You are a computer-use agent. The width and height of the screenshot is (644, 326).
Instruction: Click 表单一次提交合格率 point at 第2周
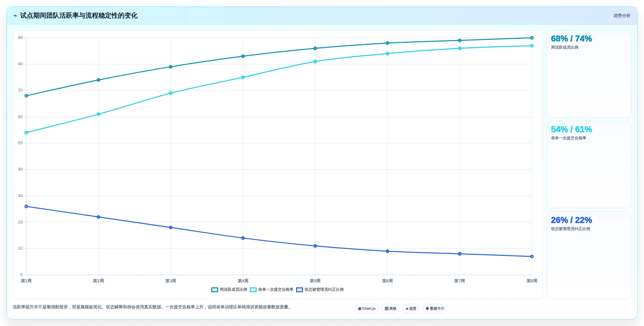point(98,114)
